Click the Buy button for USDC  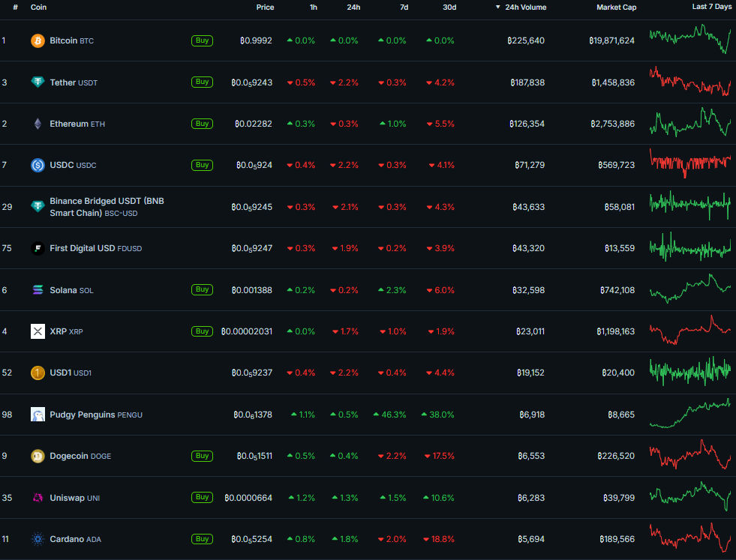tap(203, 165)
